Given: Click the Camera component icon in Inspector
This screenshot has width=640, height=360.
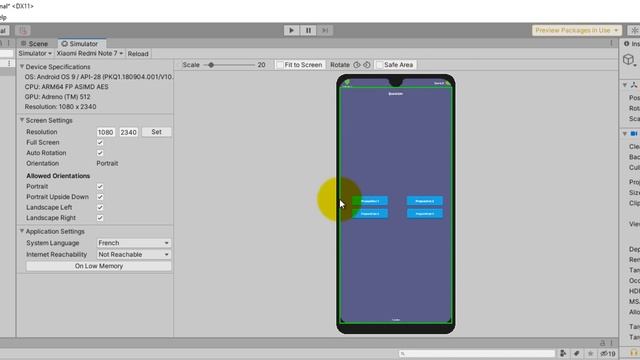Looking at the screenshot, I should click(x=634, y=133).
